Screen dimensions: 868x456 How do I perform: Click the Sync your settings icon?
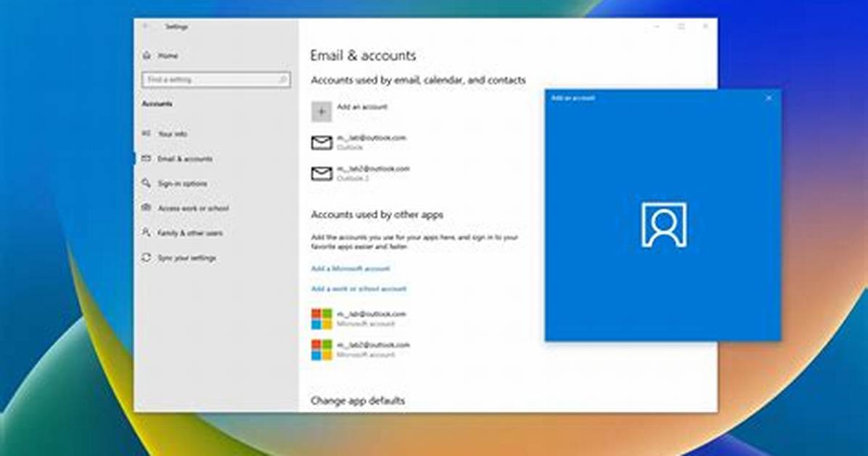(x=146, y=258)
